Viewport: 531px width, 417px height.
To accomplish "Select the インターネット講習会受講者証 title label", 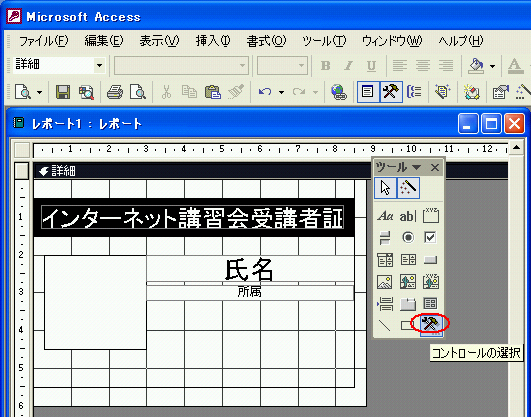I will tap(193, 217).
